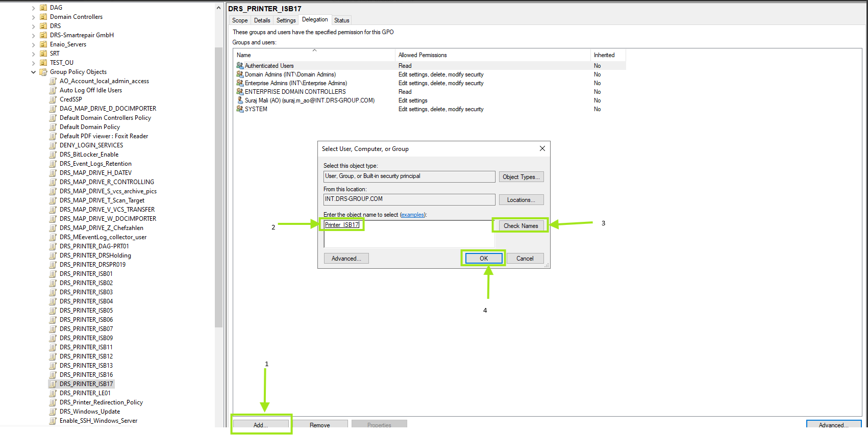This screenshot has height=435, width=868.
Task: Select the Suraj Mali user icon
Action: click(239, 100)
